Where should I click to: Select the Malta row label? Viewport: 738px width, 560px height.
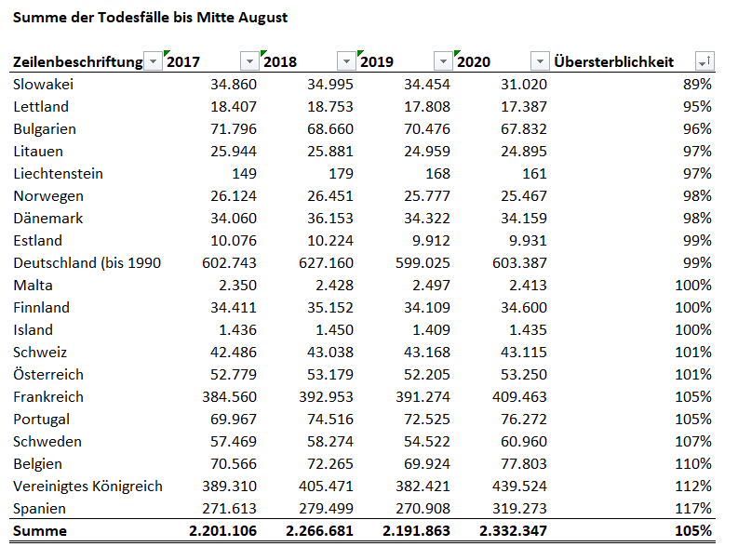(x=33, y=286)
